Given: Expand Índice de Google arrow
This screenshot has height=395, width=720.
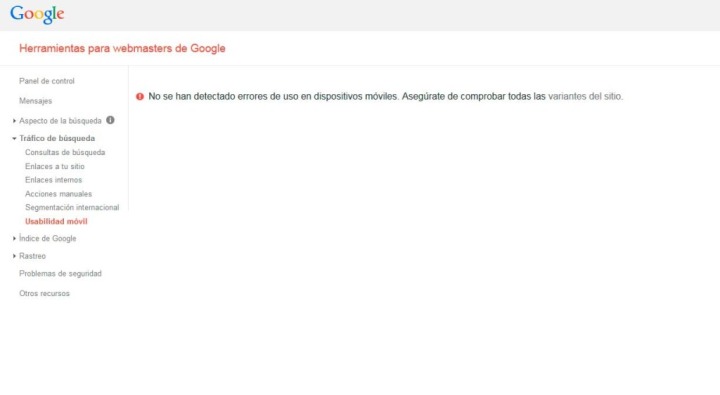Looking at the screenshot, I should tap(14, 238).
